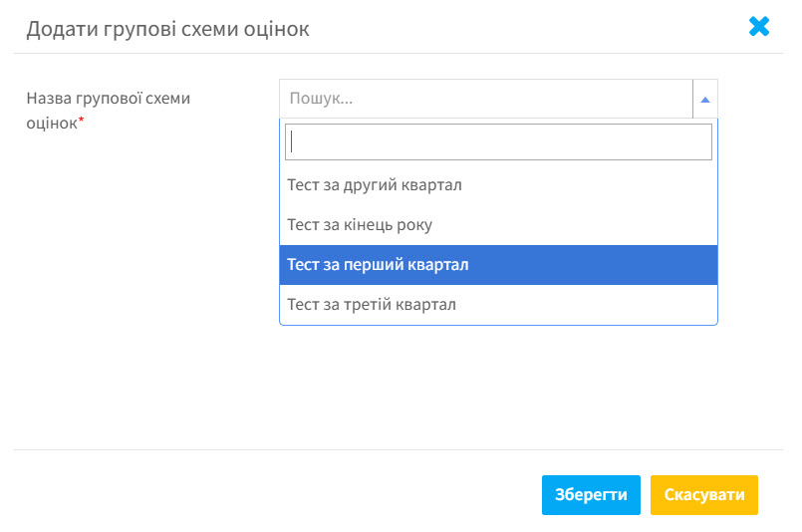
Task: Choose Тест за кінець року from the list
Action: [x=498, y=224]
